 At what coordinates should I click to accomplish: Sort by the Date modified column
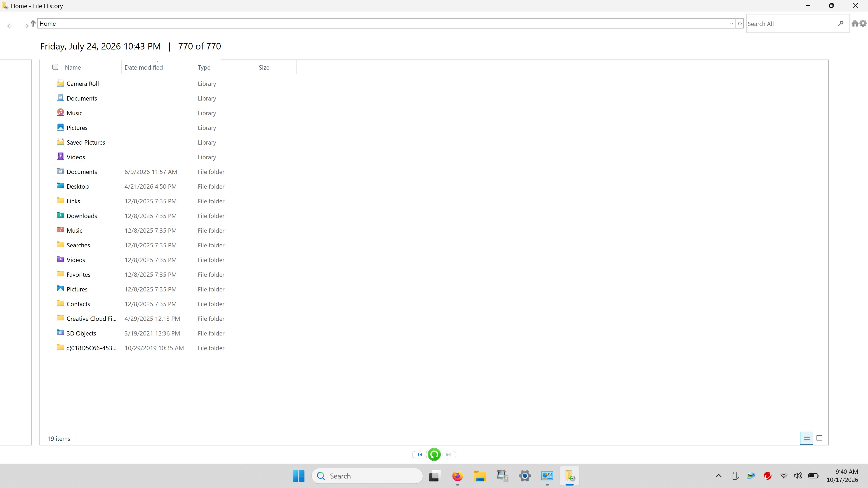(x=144, y=67)
